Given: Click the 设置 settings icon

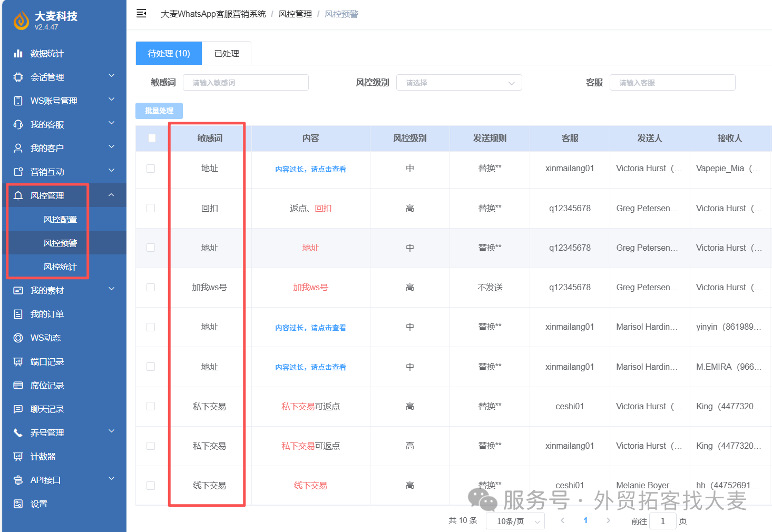Looking at the screenshot, I should point(18,504).
